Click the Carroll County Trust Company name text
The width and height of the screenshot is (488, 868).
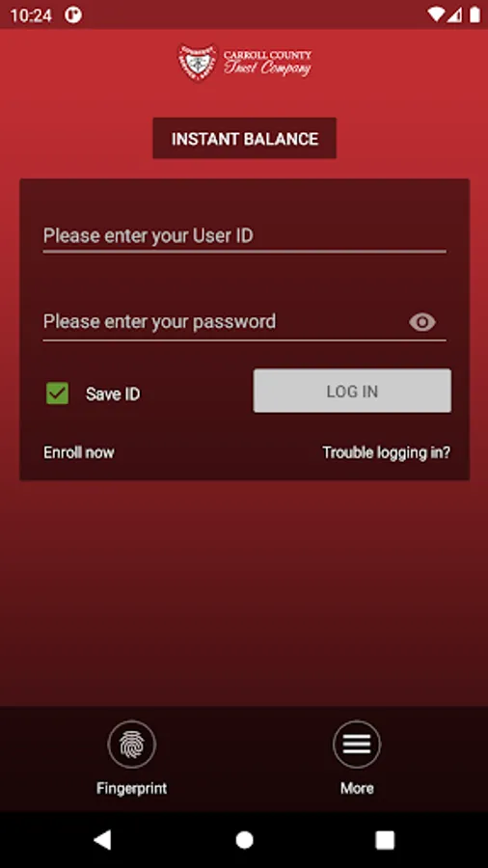(267, 63)
